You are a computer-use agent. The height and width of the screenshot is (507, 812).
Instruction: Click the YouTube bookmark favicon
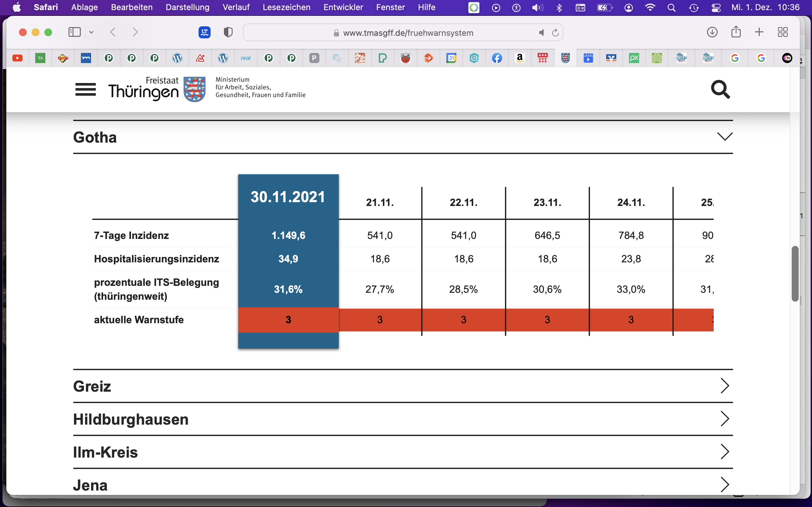17,58
